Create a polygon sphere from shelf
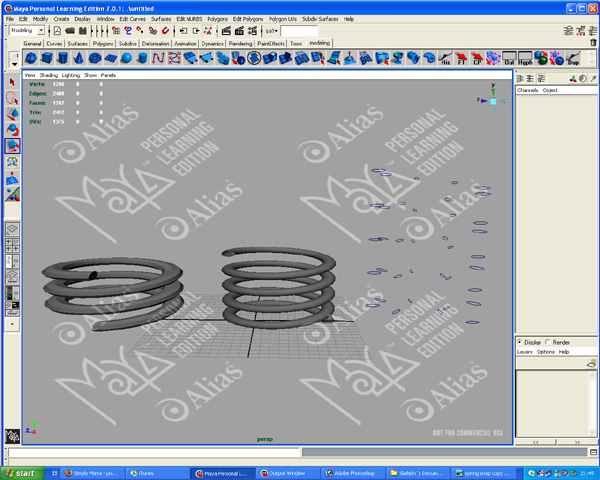Viewport: 600px width, 480px height. [x=31, y=58]
